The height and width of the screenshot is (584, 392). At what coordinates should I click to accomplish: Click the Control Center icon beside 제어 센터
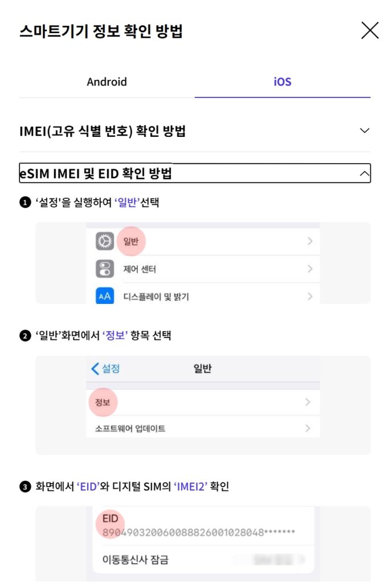(105, 269)
